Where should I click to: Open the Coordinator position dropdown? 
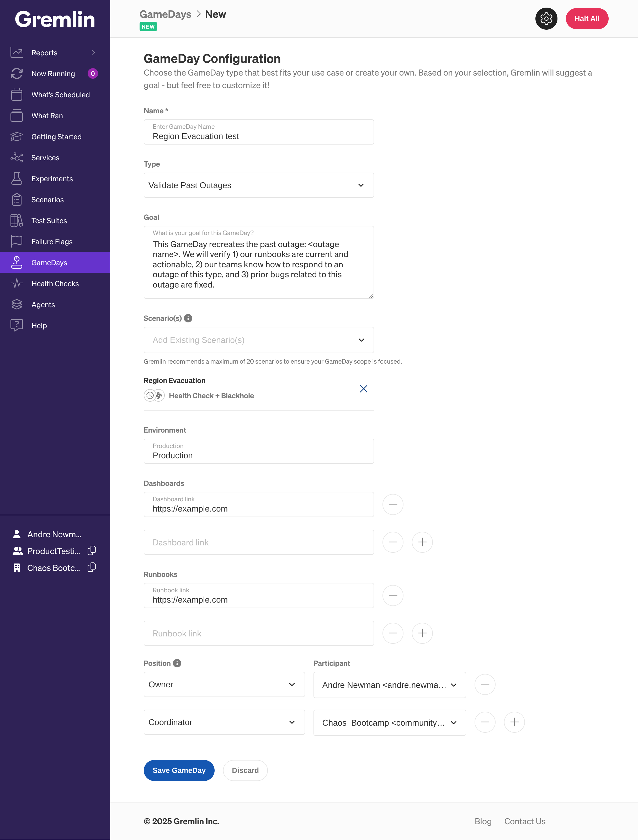click(224, 722)
